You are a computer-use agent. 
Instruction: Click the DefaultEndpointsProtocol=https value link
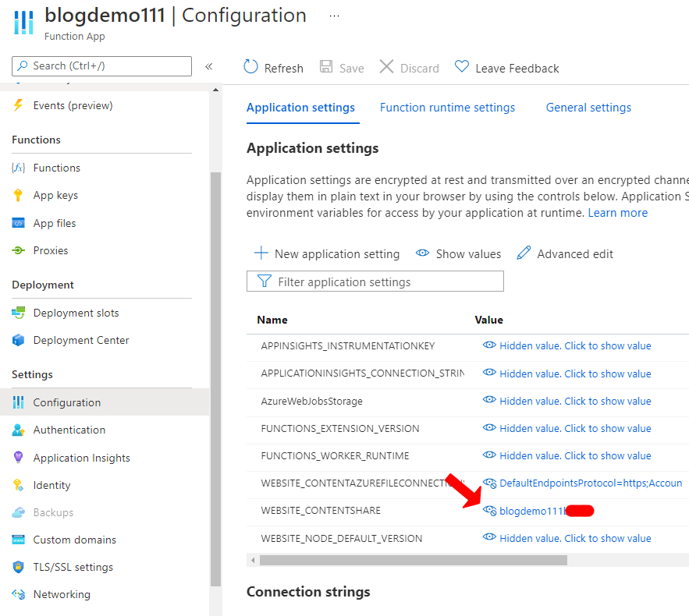pos(591,483)
